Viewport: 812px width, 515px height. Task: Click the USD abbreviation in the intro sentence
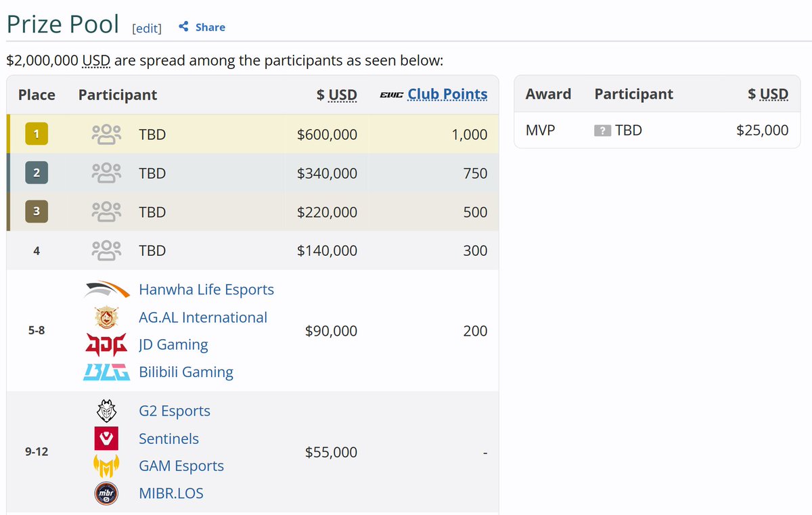coord(96,61)
